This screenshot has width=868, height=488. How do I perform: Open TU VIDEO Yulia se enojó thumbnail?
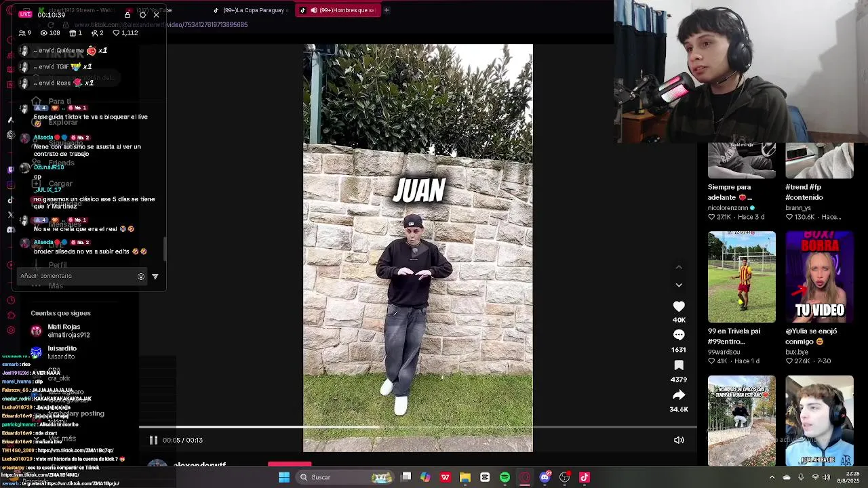(x=819, y=277)
